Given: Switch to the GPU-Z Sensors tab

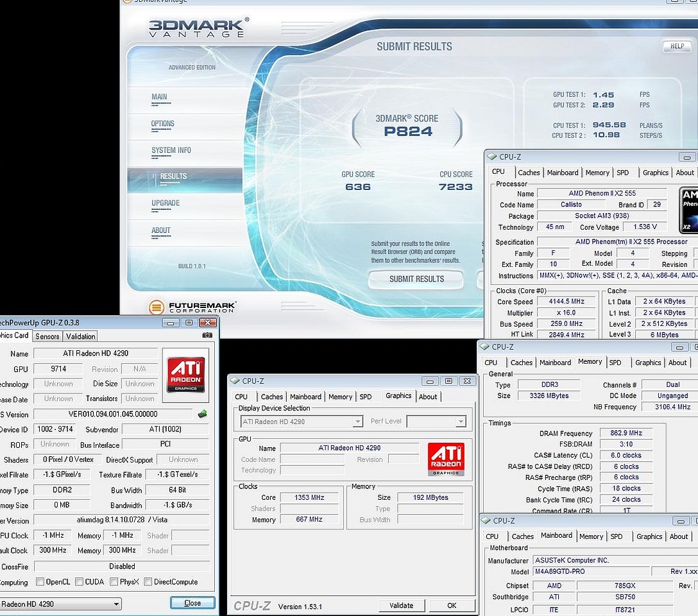Looking at the screenshot, I should click(x=47, y=336).
